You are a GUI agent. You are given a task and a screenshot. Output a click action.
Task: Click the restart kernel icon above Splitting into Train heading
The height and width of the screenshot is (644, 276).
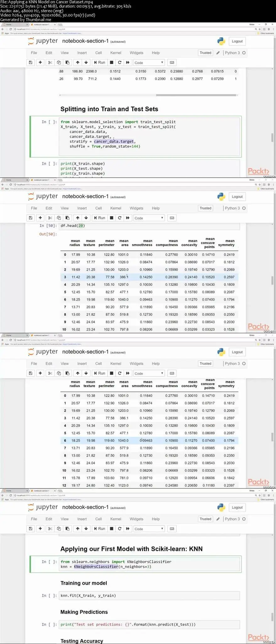[x=120, y=62]
